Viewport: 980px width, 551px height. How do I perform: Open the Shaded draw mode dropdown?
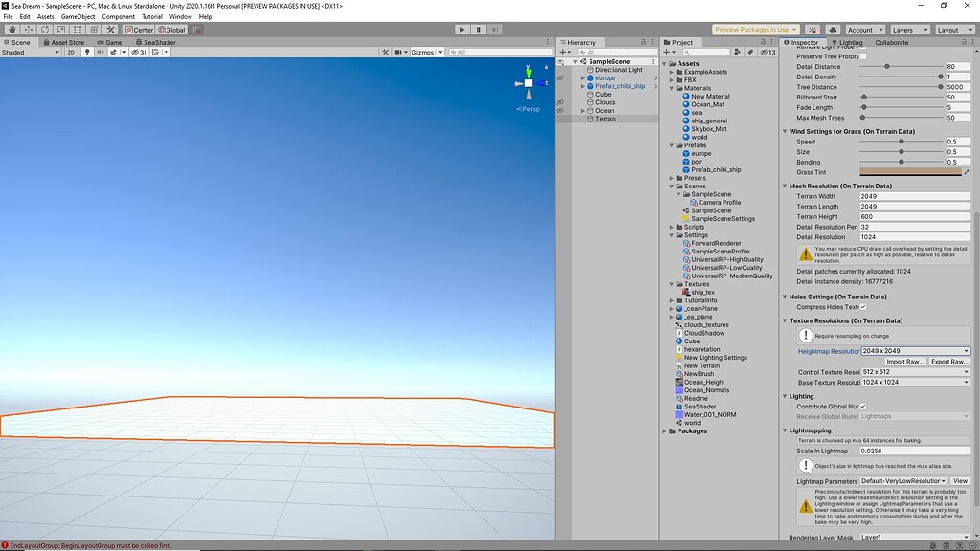29,52
